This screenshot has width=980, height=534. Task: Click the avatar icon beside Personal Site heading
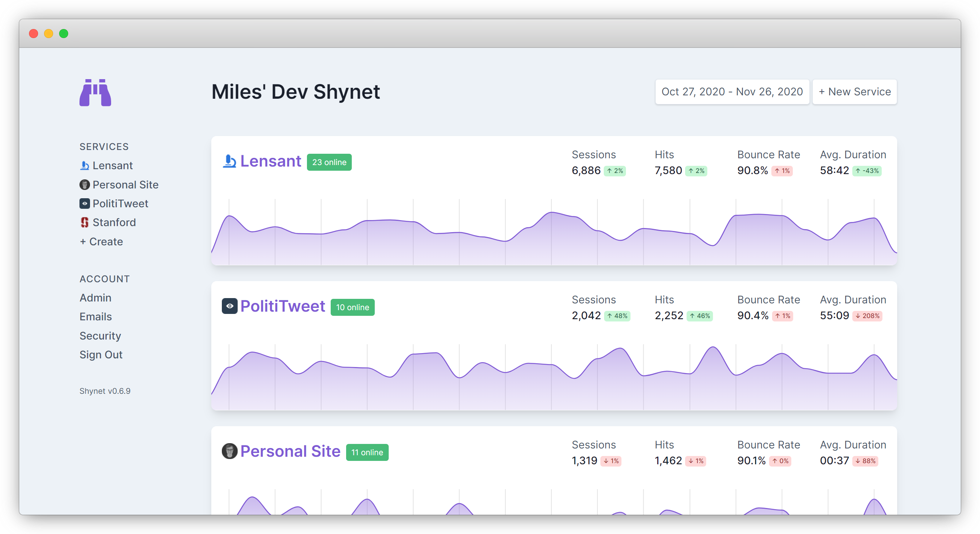click(x=229, y=451)
